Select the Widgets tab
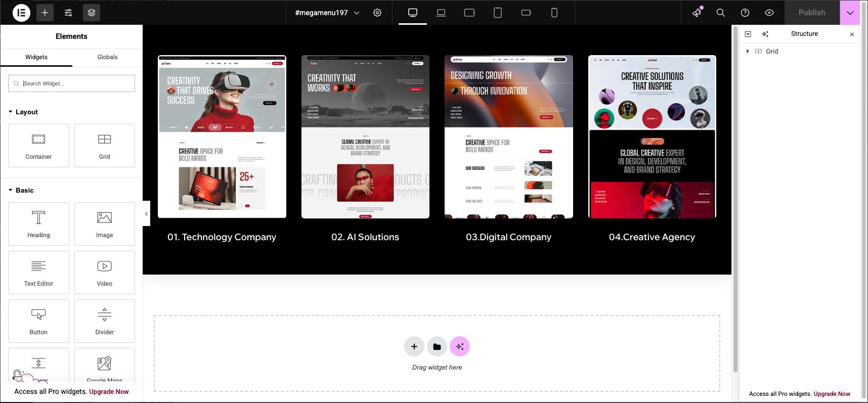868x403 pixels. (x=36, y=57)
